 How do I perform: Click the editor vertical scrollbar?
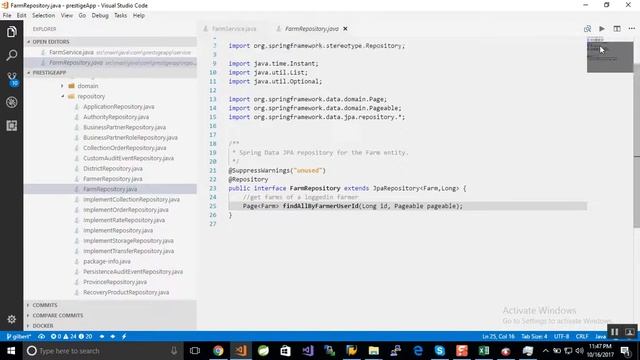(637, 146)
